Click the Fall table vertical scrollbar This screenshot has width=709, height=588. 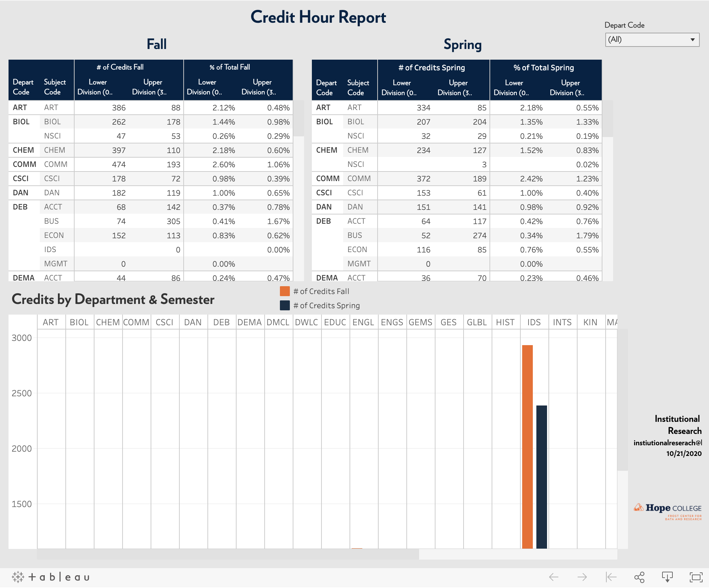click(x=298, y=118)
